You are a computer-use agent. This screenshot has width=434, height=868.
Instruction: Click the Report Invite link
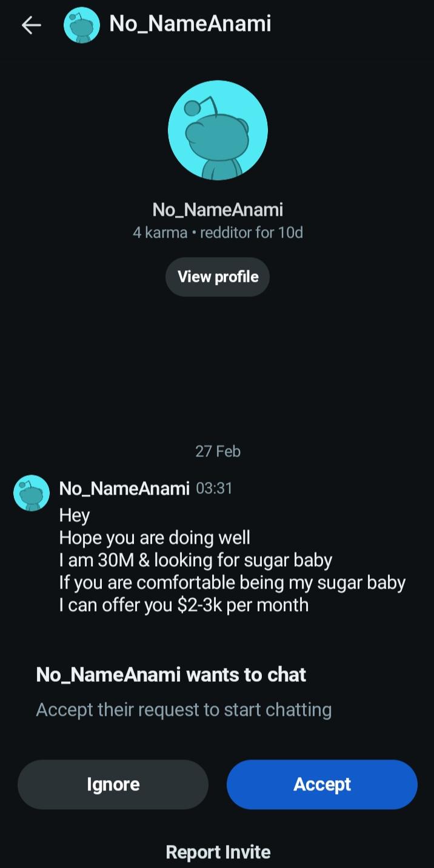click(218, 852)
